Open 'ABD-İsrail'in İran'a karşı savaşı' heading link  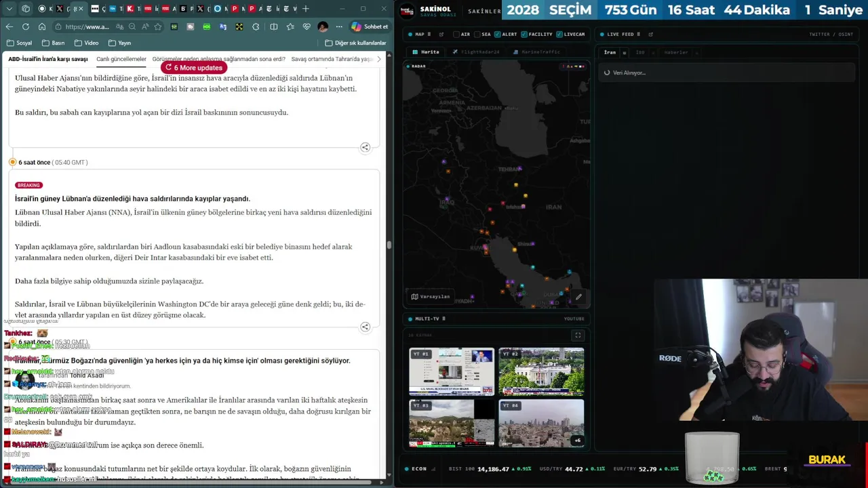click(x=48, y=59)
